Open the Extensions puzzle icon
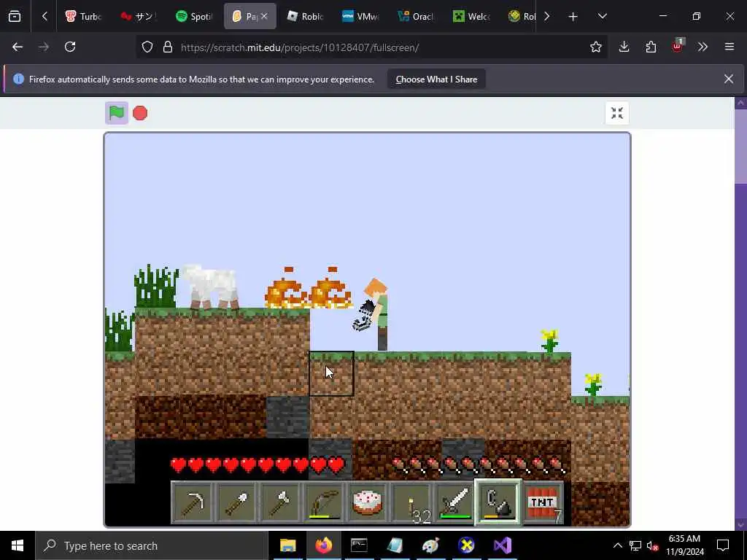Viewport: 747px width, 560px height. point(651,47)
